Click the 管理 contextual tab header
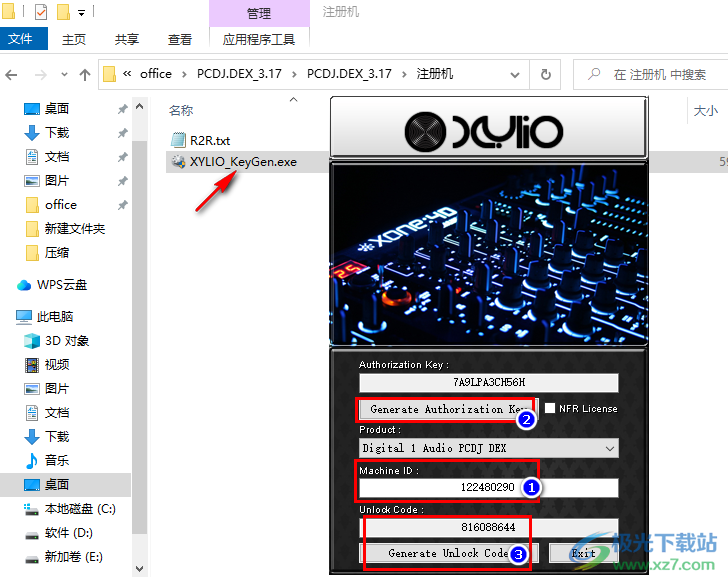 coord(259,13)
